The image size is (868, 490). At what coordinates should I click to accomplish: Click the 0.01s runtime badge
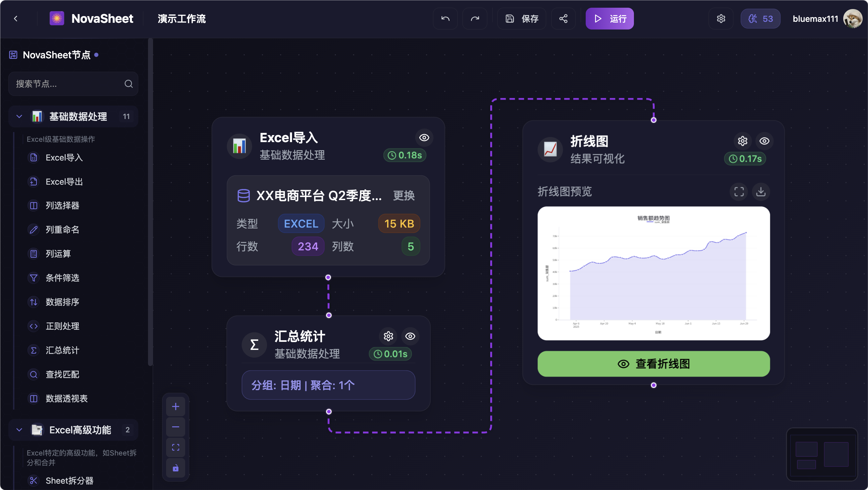coord(390,354)
